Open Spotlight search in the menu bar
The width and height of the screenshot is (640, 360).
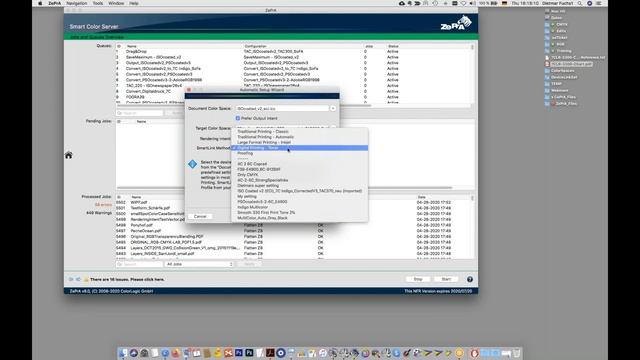click(x=580, y=3)
